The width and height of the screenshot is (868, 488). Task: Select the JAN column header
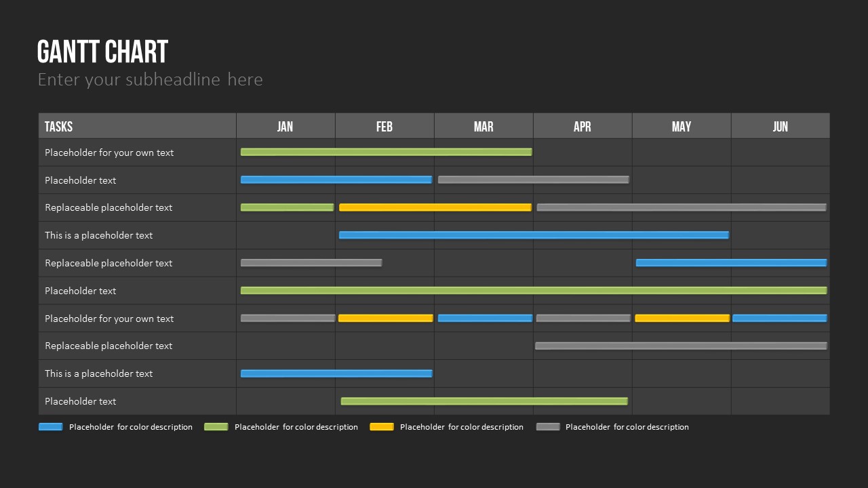coord(285,126)
